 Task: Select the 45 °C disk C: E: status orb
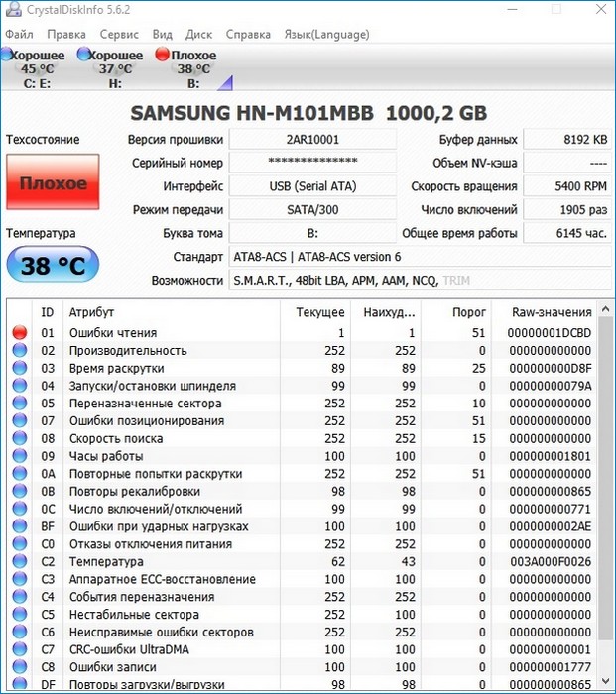pyautogui.click(x=7, y=56)
